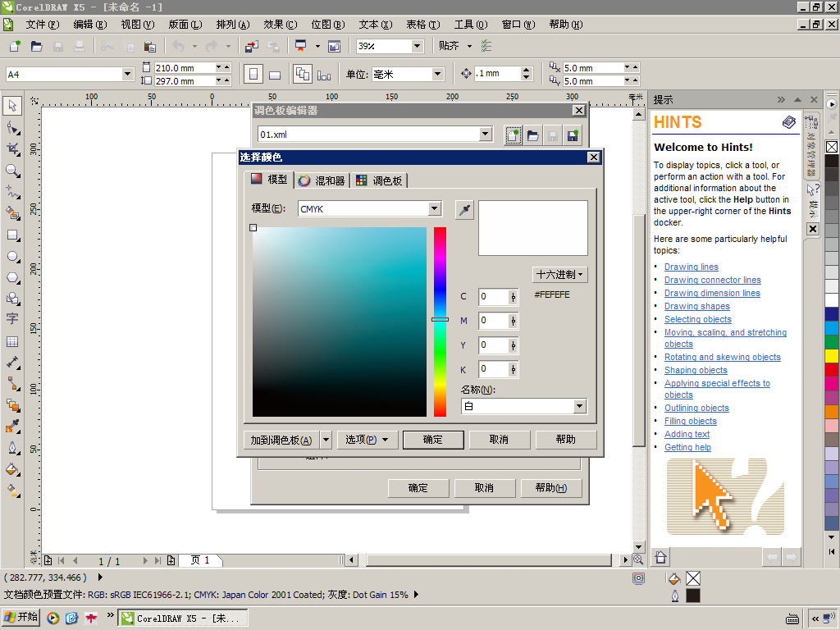
Task: Pick the Rectangle tool
Action: (12, 235)
